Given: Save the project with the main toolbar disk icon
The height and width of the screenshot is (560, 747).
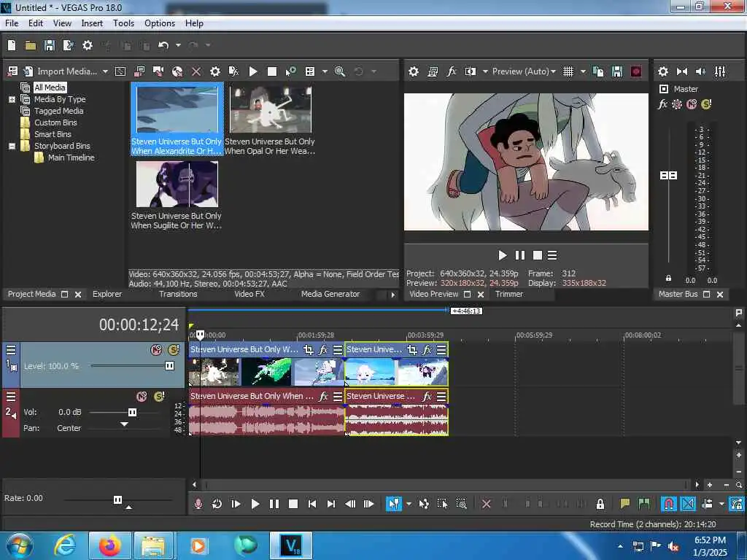Looking at the screenshot, I should tap(49, 45).
